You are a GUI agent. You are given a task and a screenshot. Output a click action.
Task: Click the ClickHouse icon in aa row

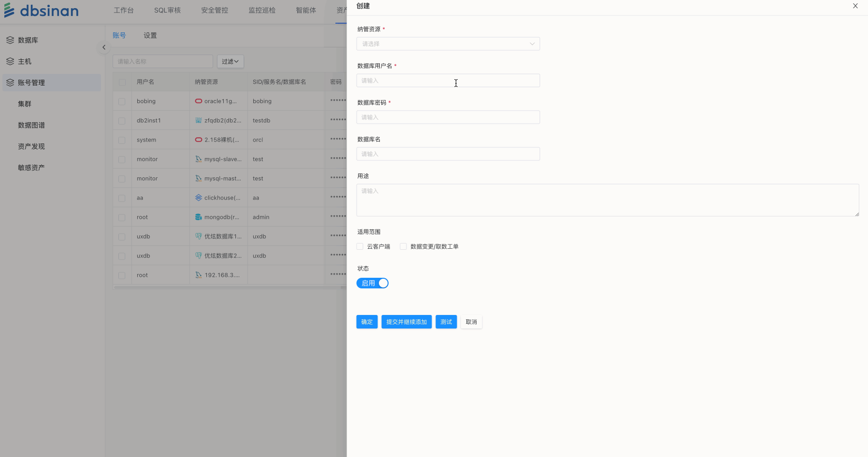[198, 198]
